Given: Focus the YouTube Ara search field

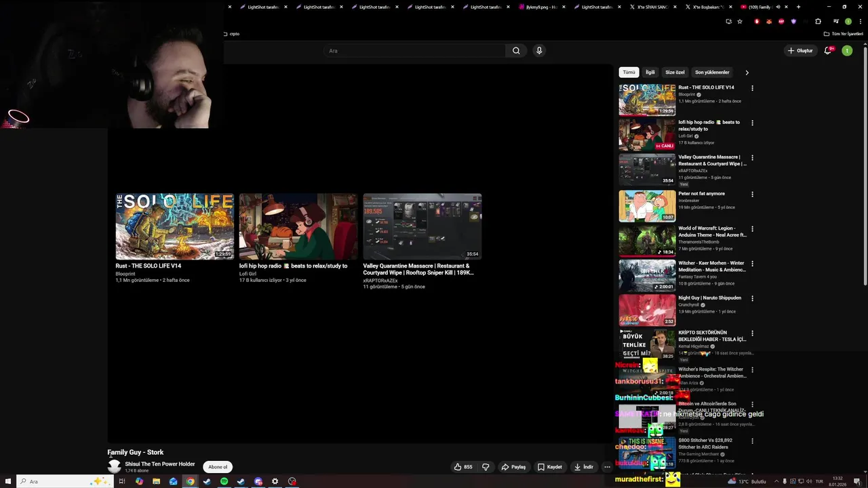Looking at the screenshot, I should tap(414, 51).
